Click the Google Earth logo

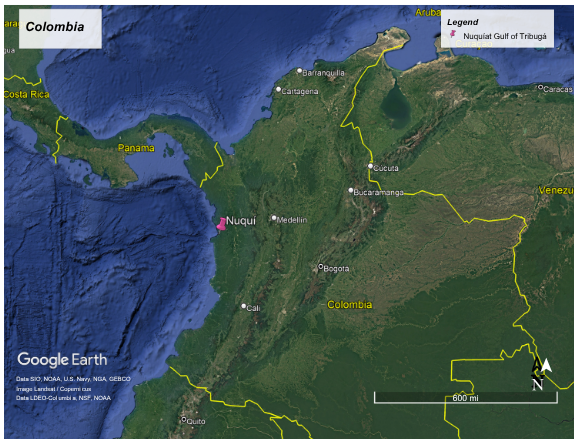[62, 360]
